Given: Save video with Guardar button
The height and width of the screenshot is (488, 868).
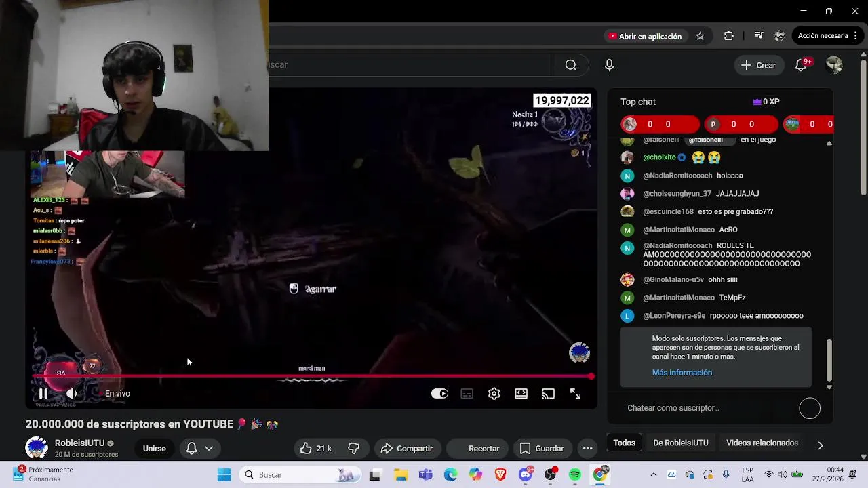Looking at the screenshot, I should click(542, 448).
